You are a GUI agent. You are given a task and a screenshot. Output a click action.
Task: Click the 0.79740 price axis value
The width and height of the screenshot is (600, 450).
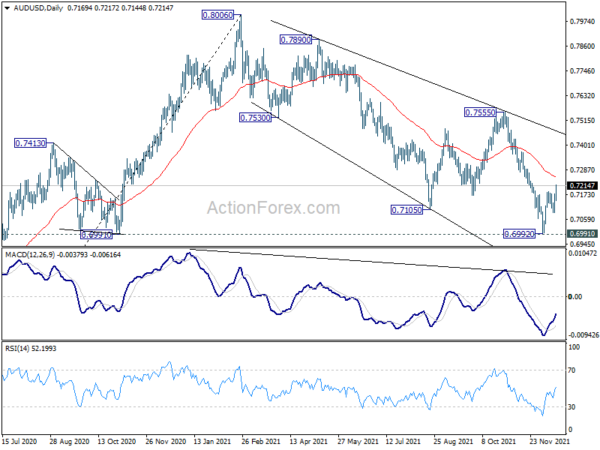point(582,22)
